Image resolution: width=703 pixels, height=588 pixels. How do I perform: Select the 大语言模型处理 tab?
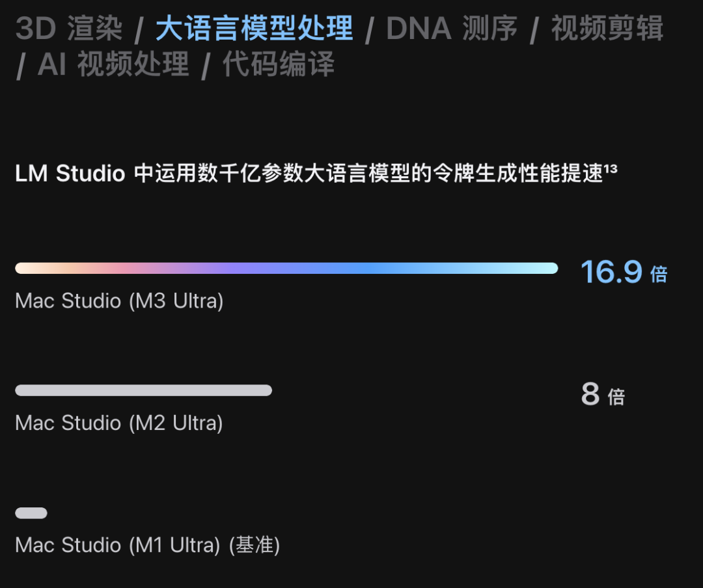pos(255,28)
